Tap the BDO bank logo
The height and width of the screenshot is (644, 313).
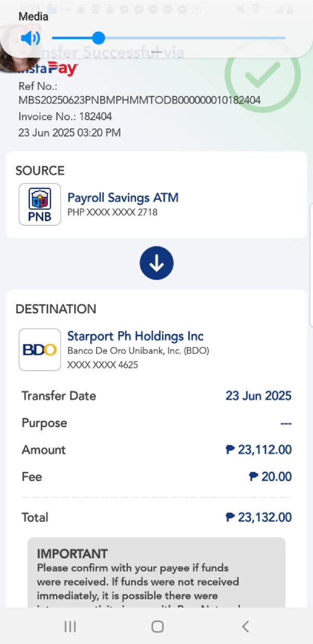(40, 350)
